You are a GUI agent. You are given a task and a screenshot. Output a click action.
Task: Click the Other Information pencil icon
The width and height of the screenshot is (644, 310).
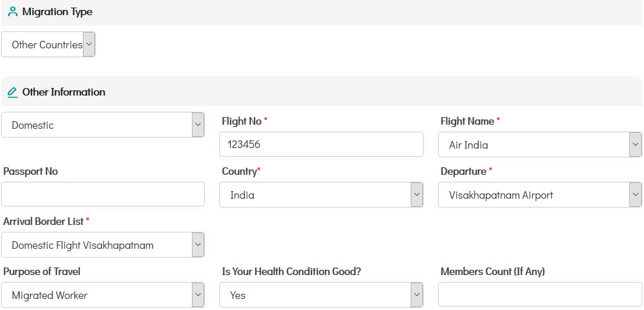(x=13, y=92)
